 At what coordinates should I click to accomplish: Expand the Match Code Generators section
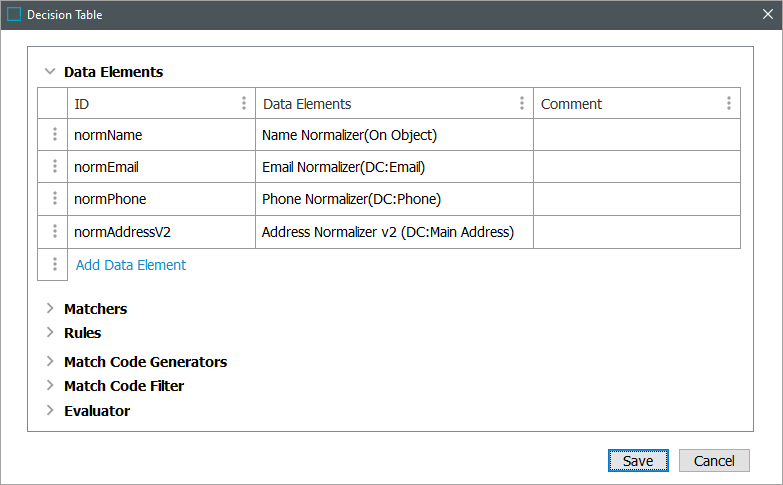pos(49,362)
